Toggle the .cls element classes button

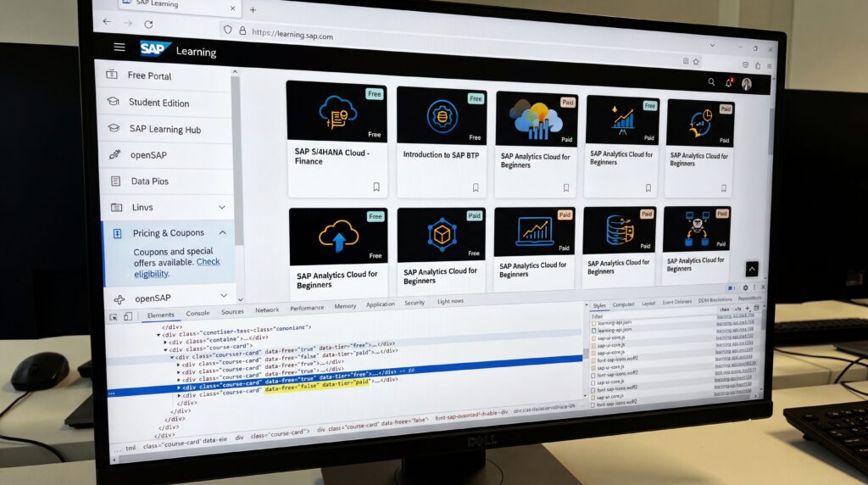(738, 309)
